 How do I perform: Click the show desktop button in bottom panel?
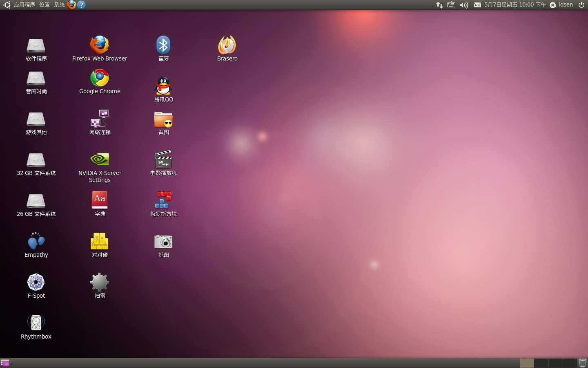[5, 363]
